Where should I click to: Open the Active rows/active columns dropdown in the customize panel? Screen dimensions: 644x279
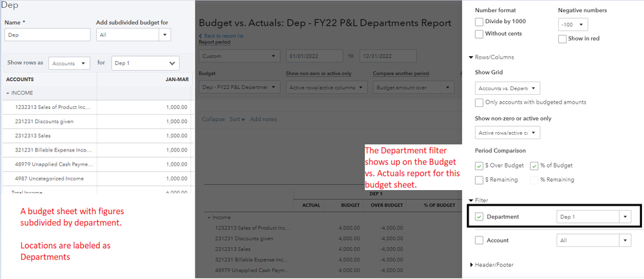pos(507,133)
